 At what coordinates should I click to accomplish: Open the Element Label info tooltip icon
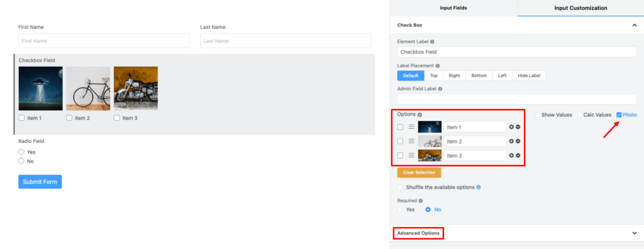click(x=432, y=41)
